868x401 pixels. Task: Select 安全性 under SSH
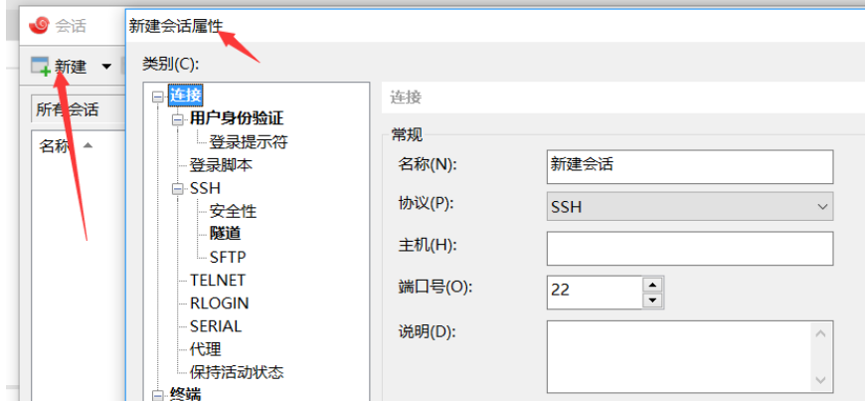(233, 211)
